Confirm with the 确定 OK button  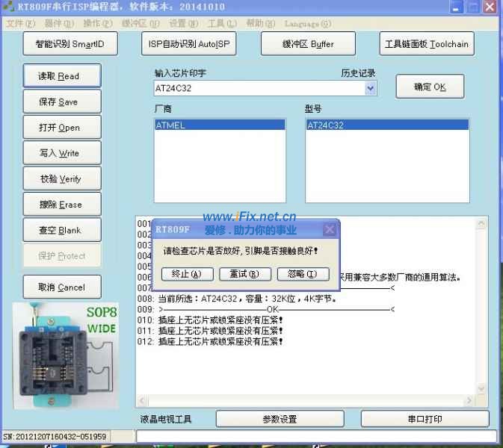tap(430, 87)
